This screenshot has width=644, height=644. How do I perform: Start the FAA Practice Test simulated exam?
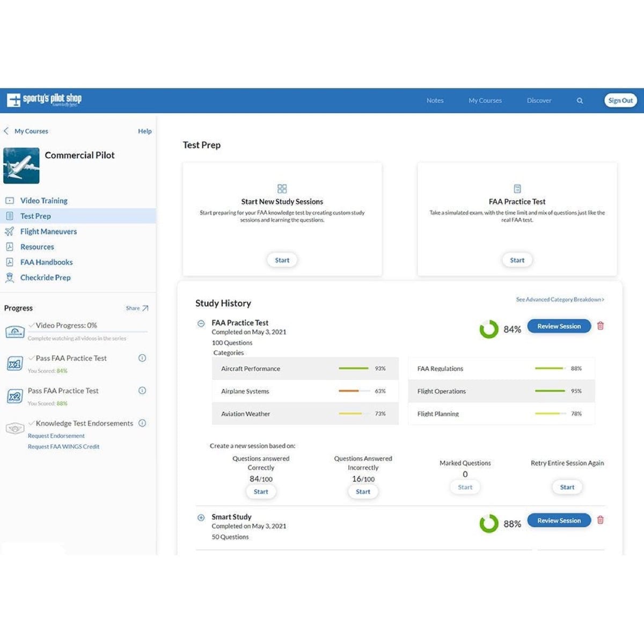click(x=517, y=260)
